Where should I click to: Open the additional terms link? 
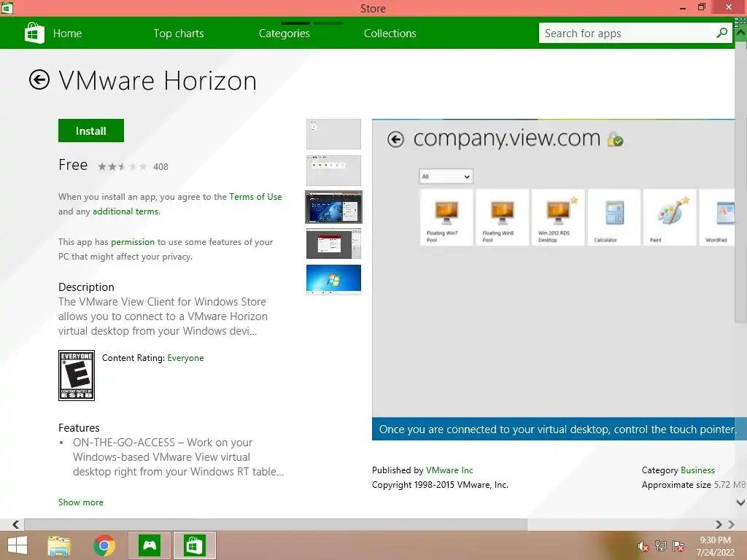(125, 211)
